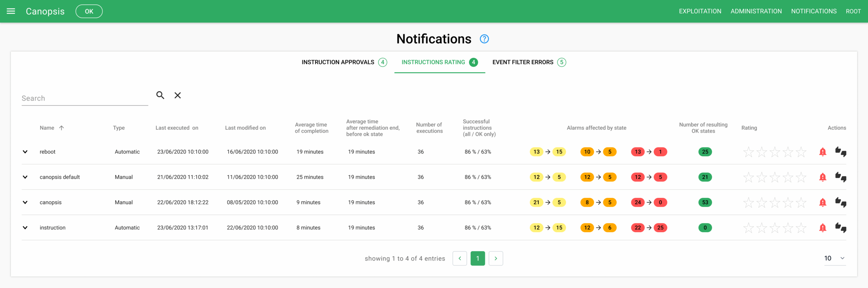The height and width of the screenshot is (288, 868).
Task: Click '25 minutes' completion time cell
Action: [x=310, y=177]
